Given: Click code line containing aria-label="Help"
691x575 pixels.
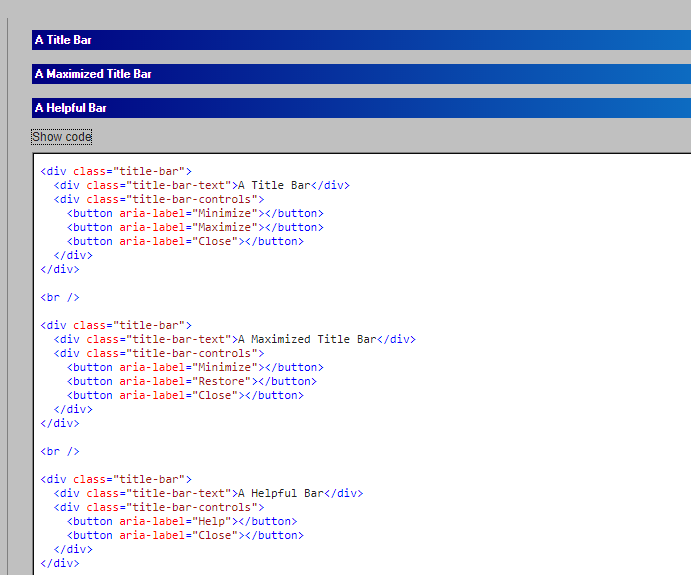Looking at the screenshot, I should tap(182, 522).
